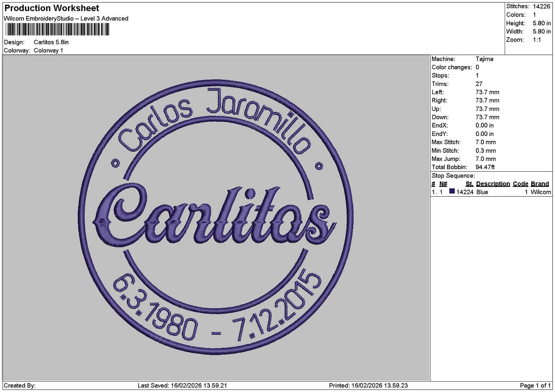
Task: Select the design name Carlitos 5.8in
Action: point(51,42)
